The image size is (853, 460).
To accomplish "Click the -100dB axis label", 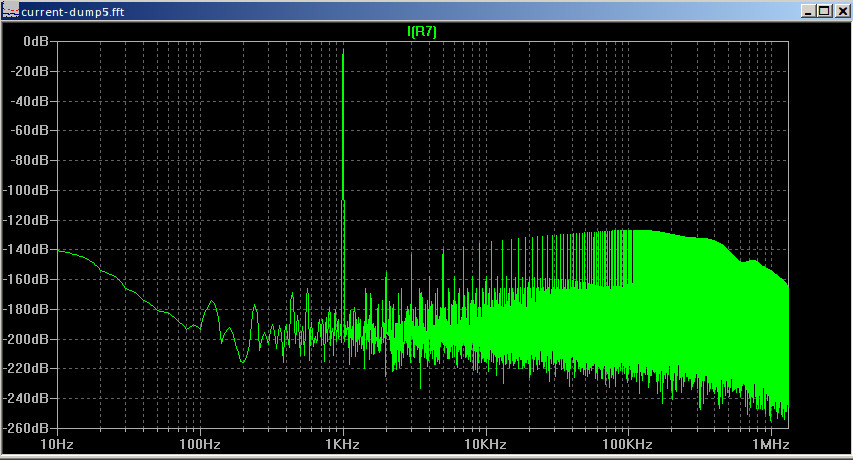I will [26, 190].
